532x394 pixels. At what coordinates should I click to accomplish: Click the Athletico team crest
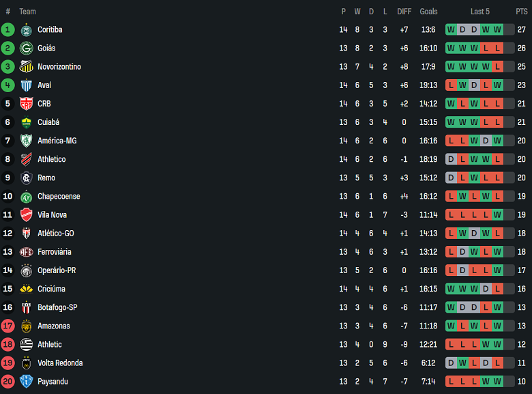click(27, 159)
